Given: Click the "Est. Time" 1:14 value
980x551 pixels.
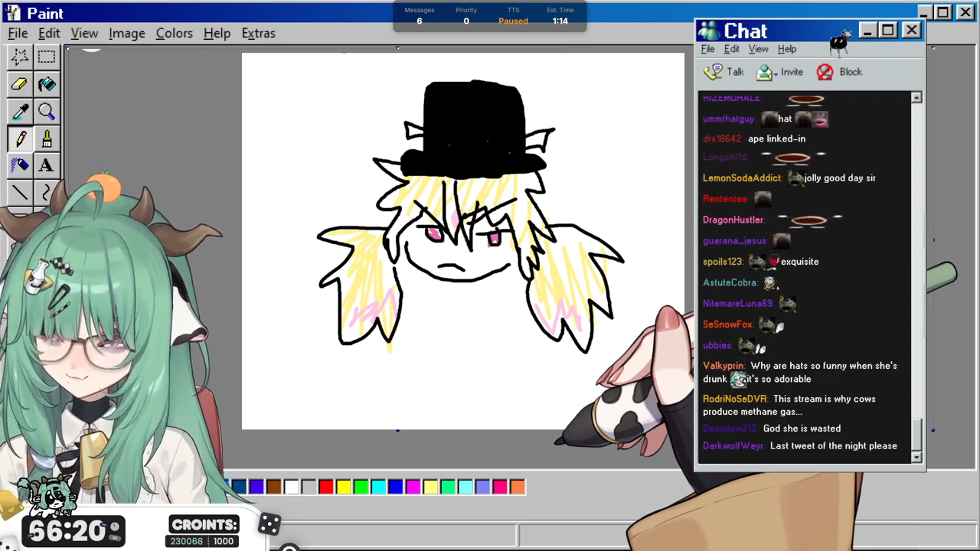Looking at the screenshot, I should [560, 21].
